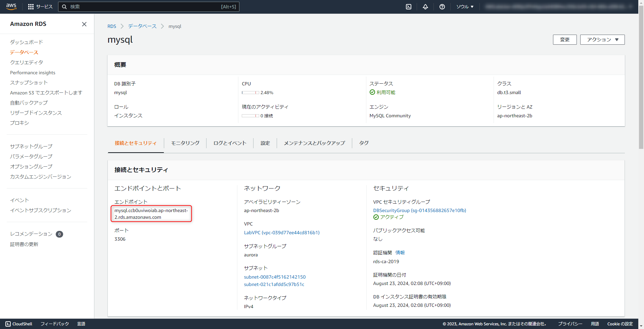Open the notifications bell icon
Viewport: 644px width, 329px height.
425,6
